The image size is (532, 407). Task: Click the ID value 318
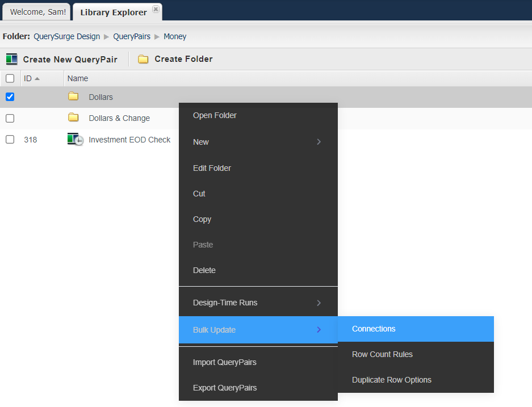tap(31, 140)
